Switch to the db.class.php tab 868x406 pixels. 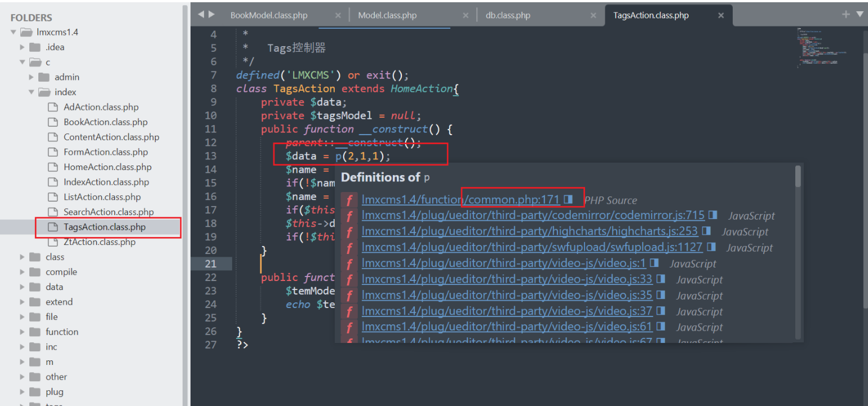pyautogui.click(x=508, y=15)
